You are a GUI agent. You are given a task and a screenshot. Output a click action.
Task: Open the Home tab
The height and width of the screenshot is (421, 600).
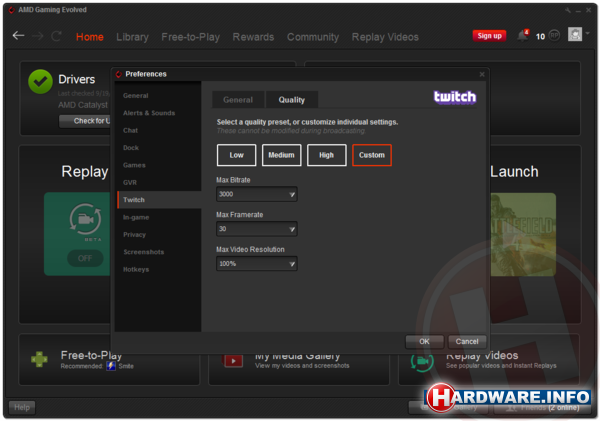[90, 37]
